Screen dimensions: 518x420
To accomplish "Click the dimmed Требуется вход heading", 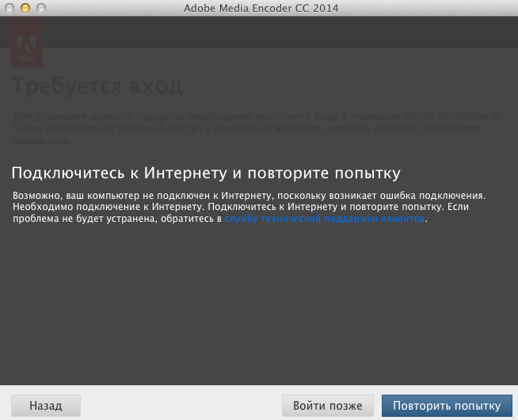I will 97,86.
